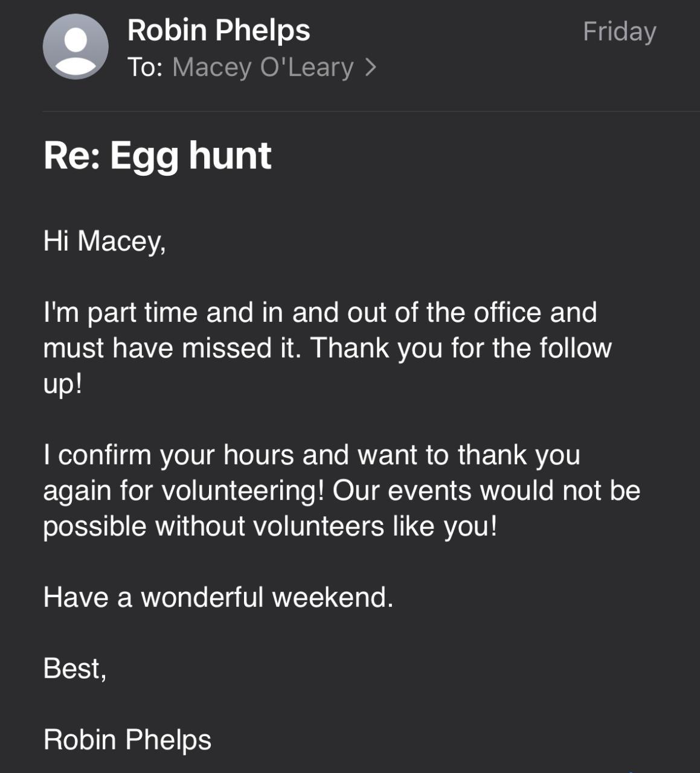Click the greeting "Hi Macey,"
The width and height of the screenshot is (700, 773).
(104, 241)
